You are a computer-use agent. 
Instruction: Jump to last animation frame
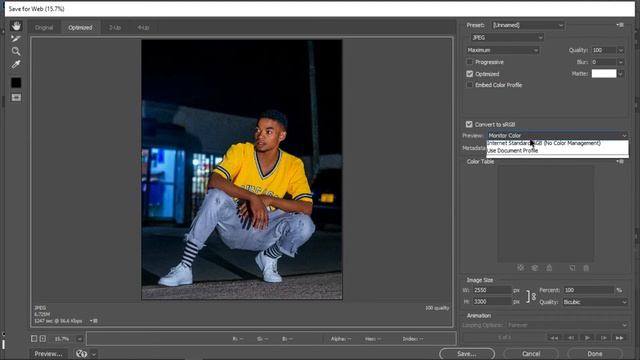click(x=619, y=338)
